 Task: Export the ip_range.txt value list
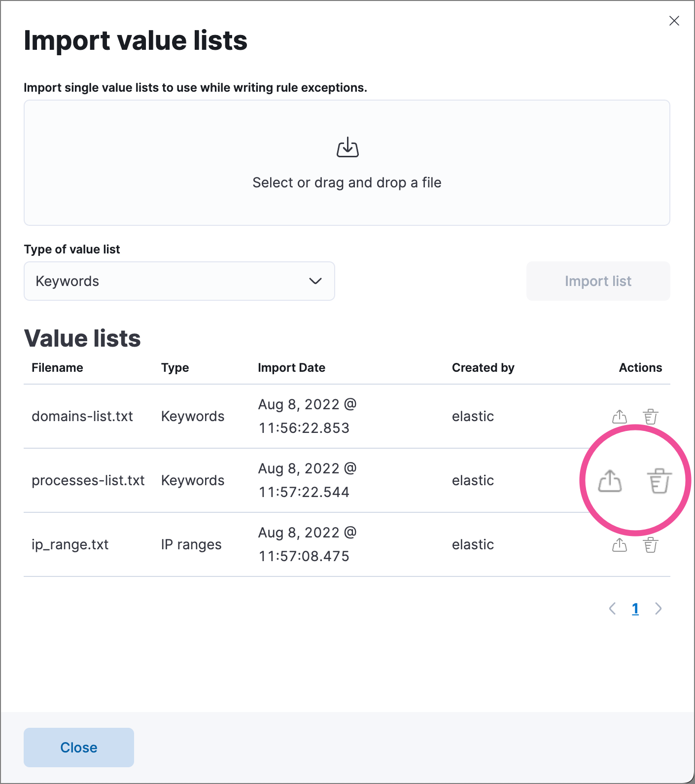[619, 545]
